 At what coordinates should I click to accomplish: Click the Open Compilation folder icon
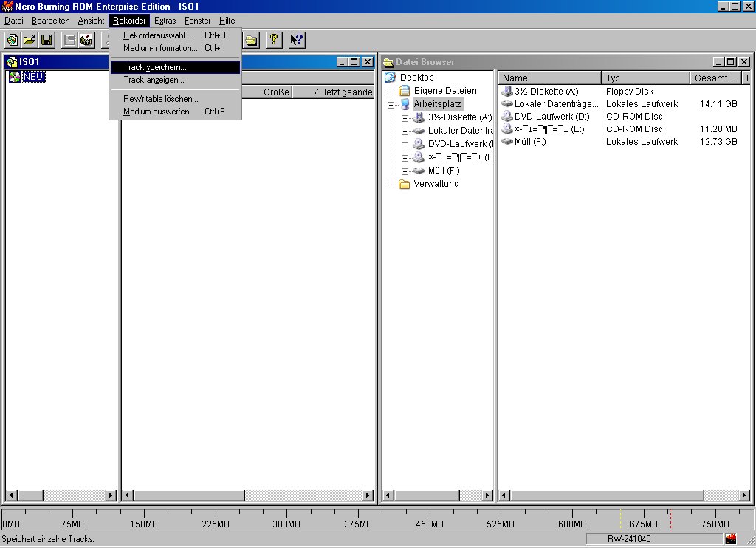tap(30, 40)
